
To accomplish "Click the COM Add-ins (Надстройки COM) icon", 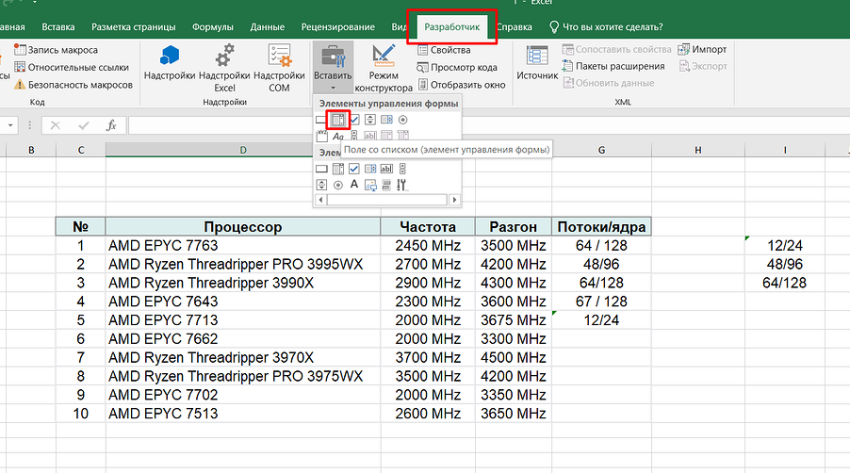I will coord(279,56).
